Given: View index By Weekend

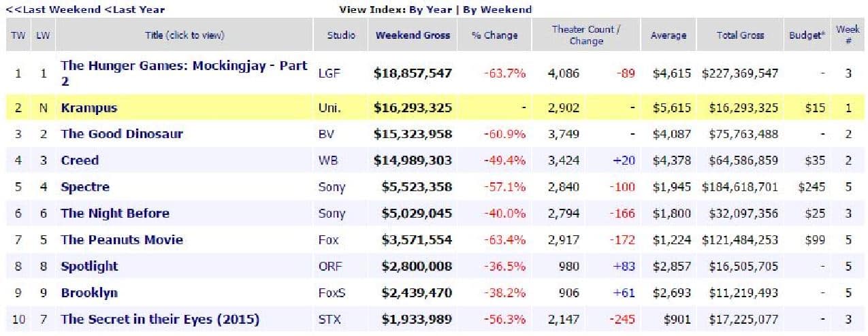Looking at the screenshot, I should [498, 10].
